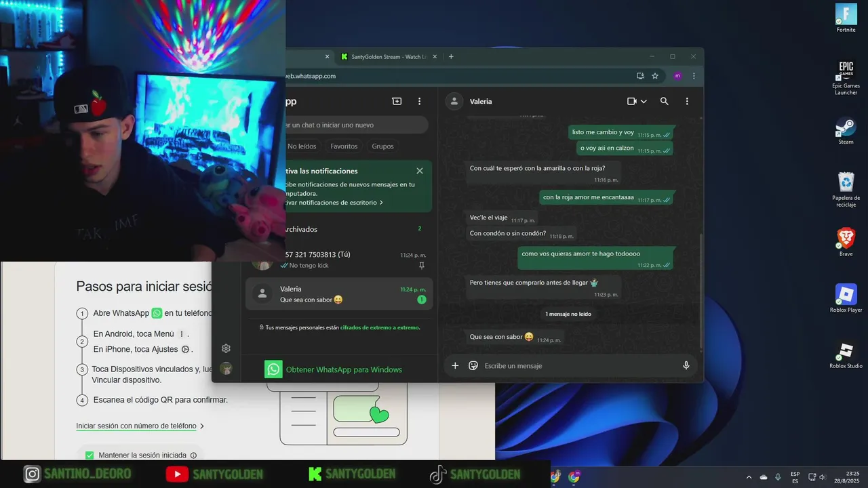Click the Escribe un mensaje field
This screenshot has height=488, width=868.
point(580,365)
